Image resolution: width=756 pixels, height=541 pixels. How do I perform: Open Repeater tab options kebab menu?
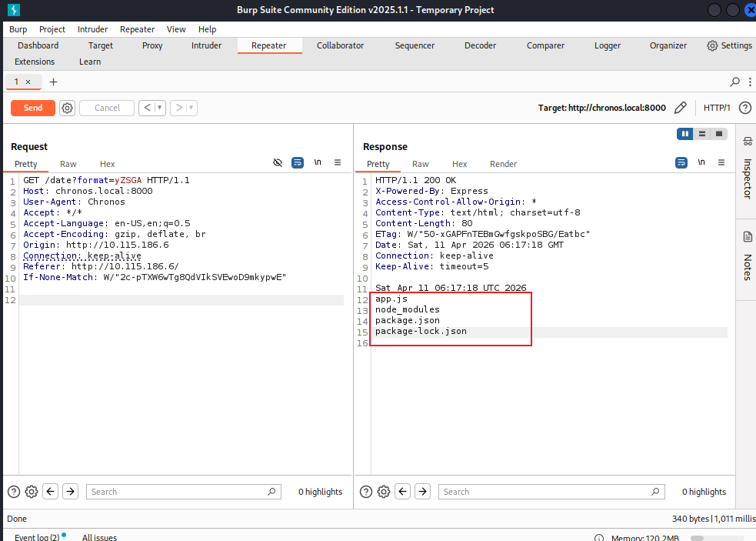click(x=750, y=82)
